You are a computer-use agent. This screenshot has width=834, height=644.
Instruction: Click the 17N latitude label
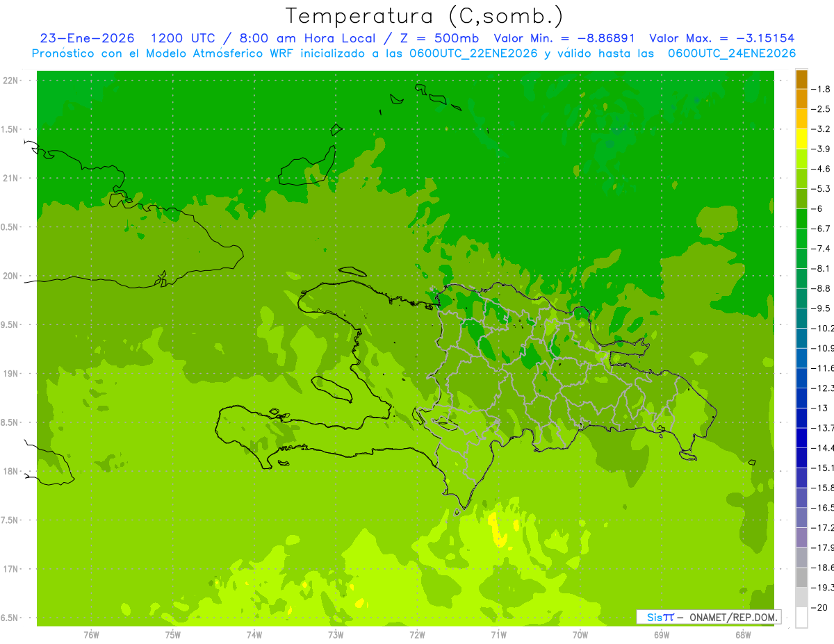click(x=10, y=569)
